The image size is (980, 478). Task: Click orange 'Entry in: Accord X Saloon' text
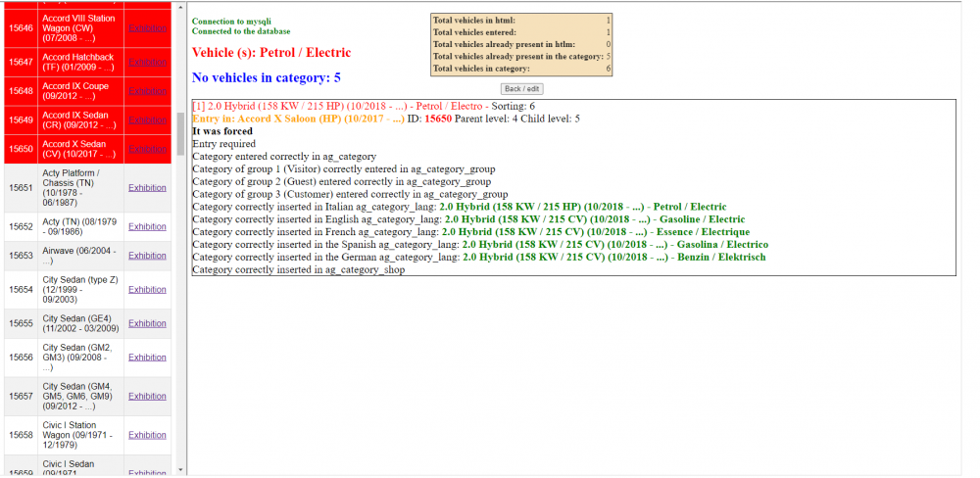point(298,119)
